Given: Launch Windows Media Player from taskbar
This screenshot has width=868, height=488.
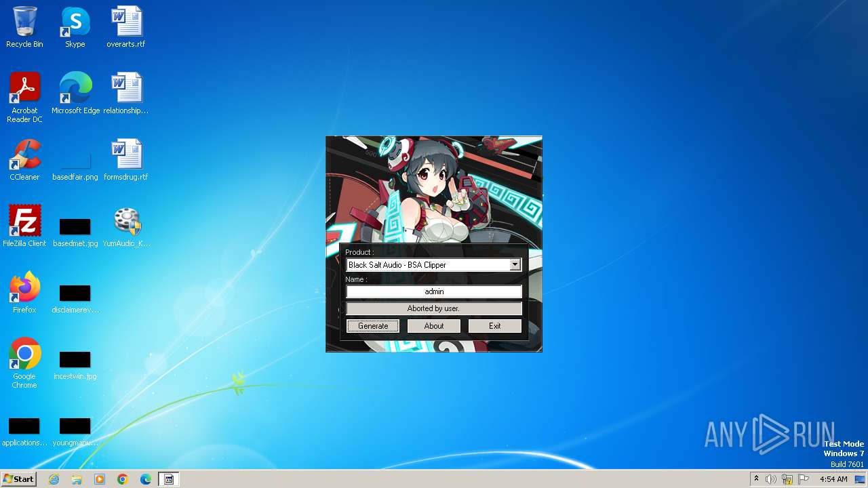Looking at the screenshot, I should tap(100, 479).
